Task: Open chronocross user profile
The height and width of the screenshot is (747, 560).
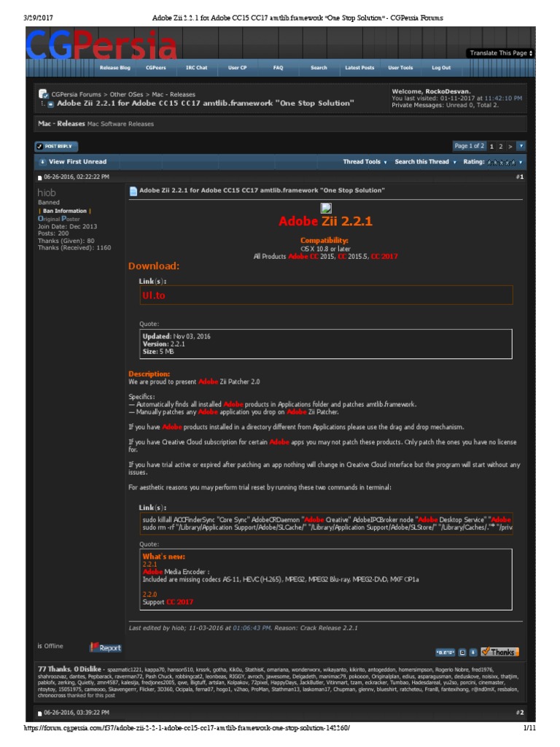Action: 52,695
